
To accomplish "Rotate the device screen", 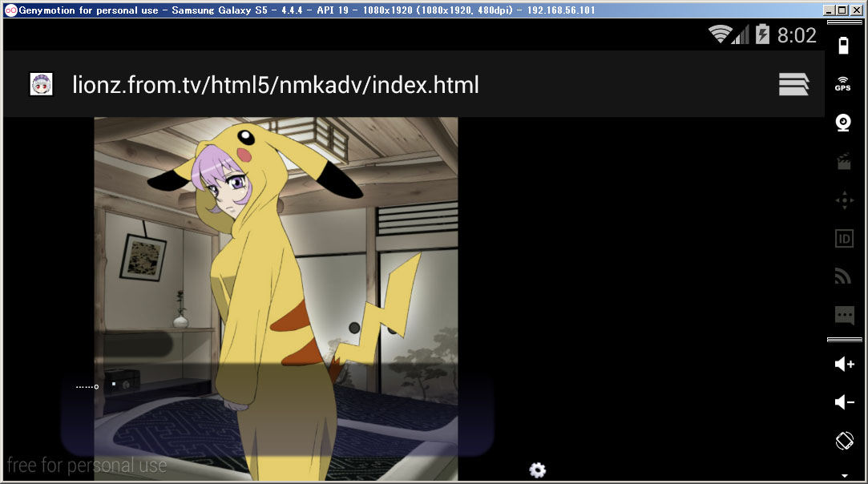I will coord(844,441).
